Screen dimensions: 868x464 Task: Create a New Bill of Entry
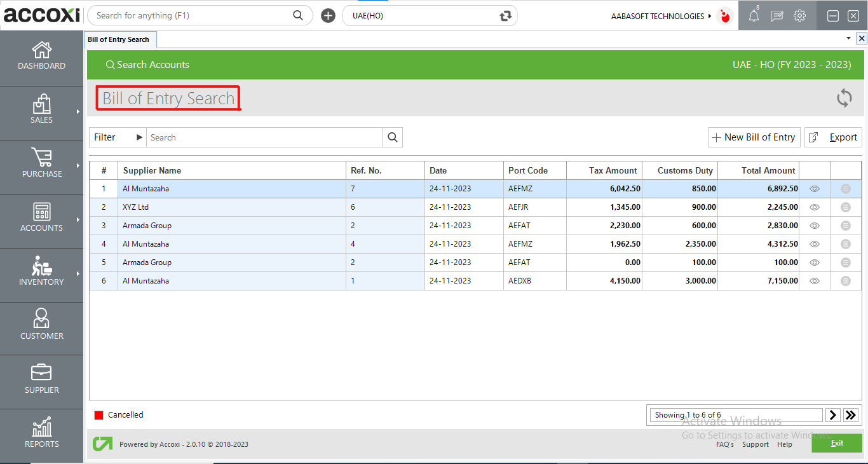click(x=754, y=137)
